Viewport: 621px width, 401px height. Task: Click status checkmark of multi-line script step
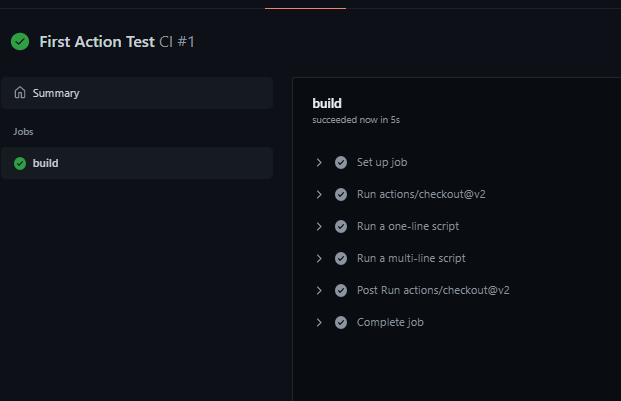[341, 258]
